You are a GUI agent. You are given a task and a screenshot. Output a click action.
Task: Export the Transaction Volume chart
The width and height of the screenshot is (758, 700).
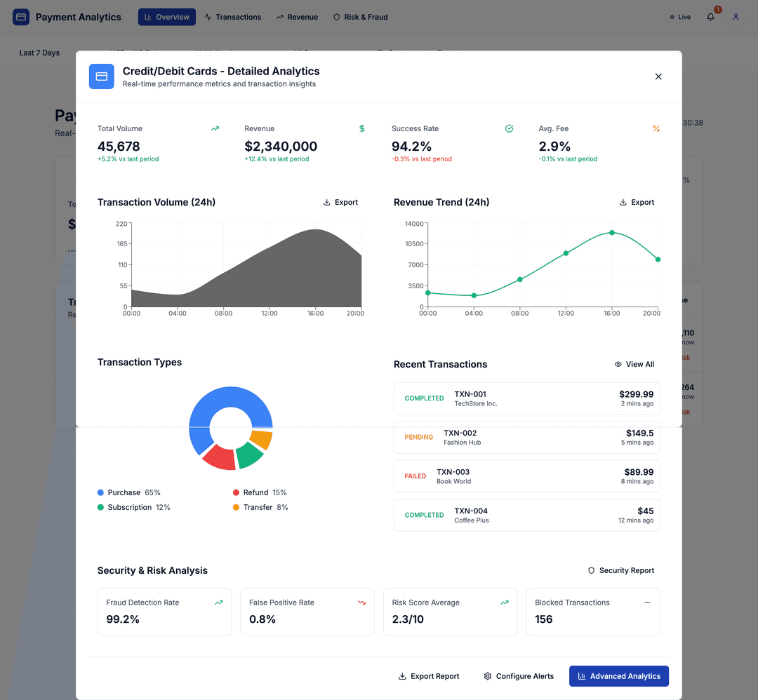tap(340, 202)
